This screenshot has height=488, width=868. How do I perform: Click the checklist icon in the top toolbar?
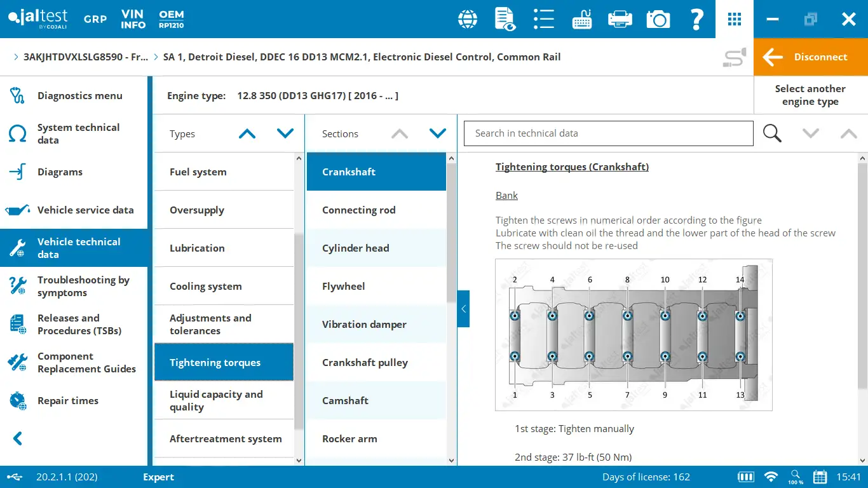click(x=543, y=19)
